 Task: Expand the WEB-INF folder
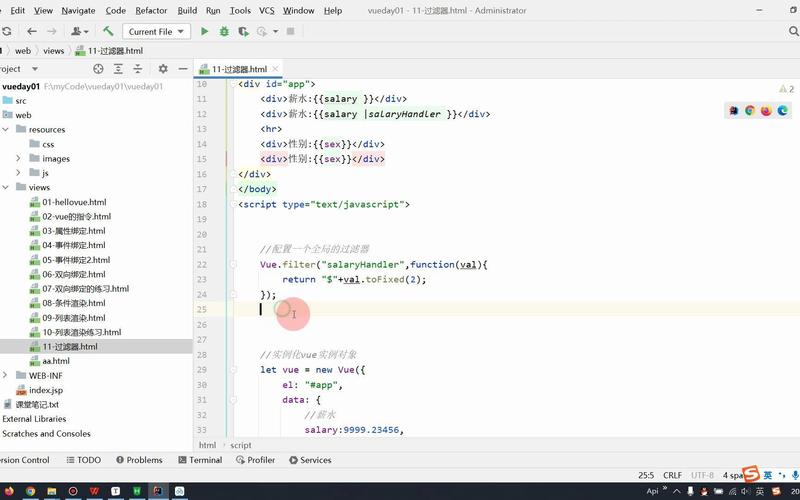click(x=6, y=375)
